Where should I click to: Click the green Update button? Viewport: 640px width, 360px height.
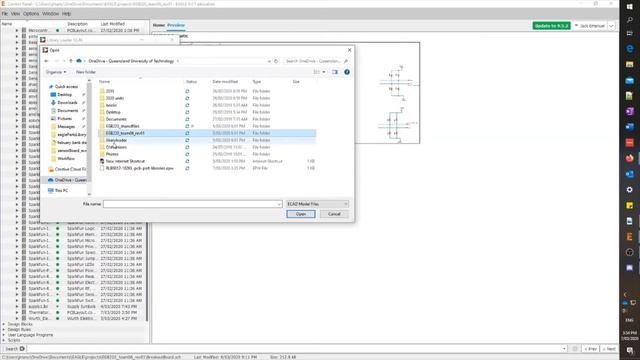[x=551, y=26]
